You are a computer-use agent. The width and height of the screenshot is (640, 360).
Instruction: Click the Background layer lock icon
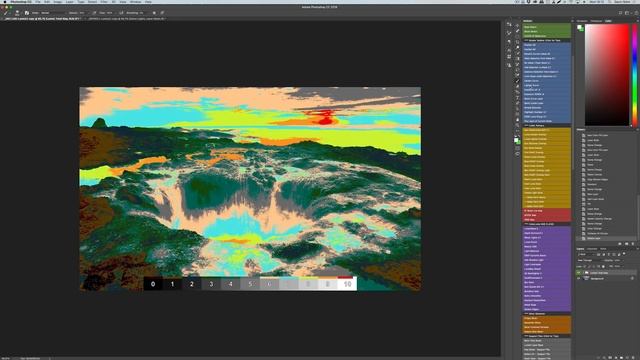pyautogui.click(x=632, y=278)
